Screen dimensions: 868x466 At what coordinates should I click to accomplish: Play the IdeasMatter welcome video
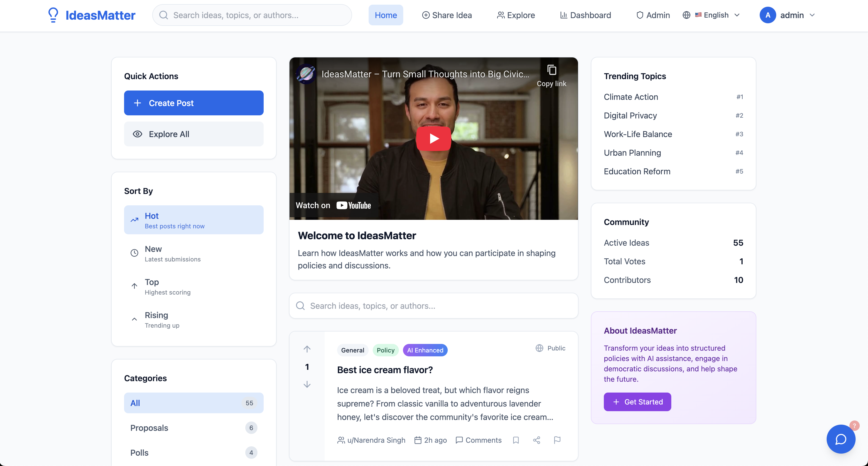[x=433, y=139]
